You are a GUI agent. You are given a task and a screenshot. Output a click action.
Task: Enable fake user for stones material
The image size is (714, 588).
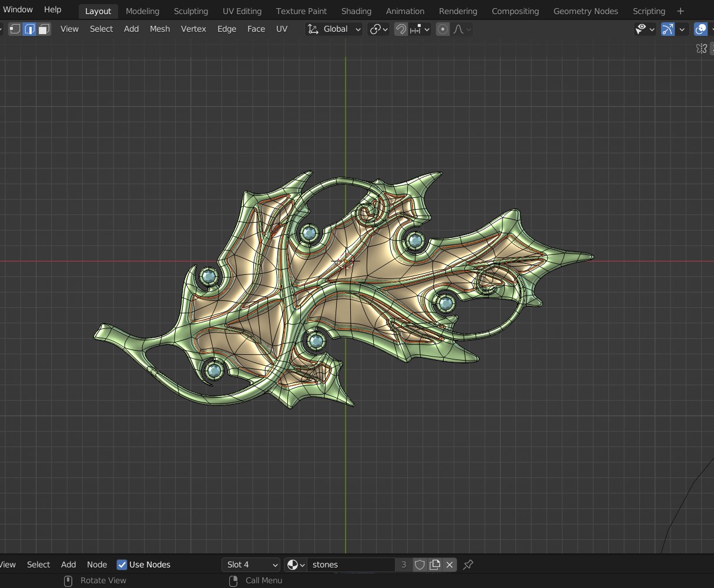coord(420,565)
